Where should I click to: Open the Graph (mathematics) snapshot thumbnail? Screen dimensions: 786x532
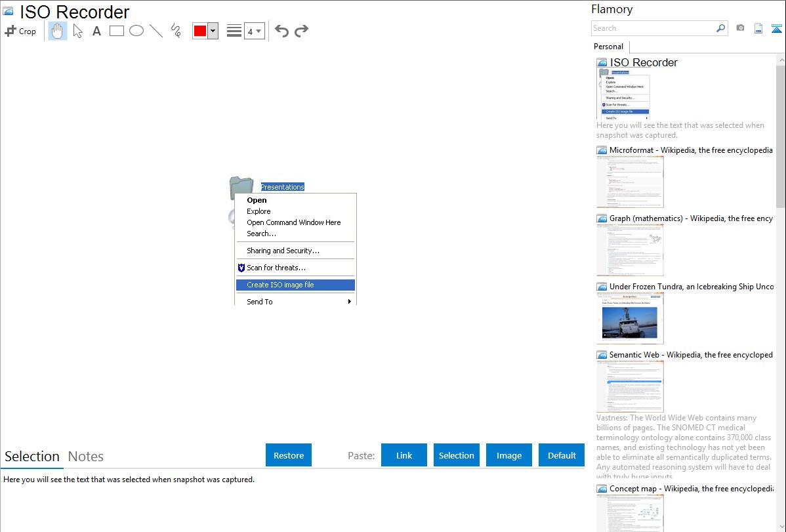(630, 250)
